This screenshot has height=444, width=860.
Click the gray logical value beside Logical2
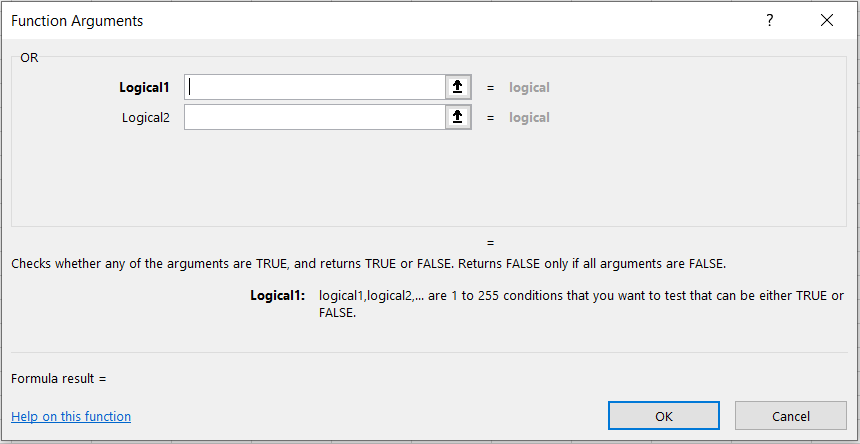tap(529, 117)
